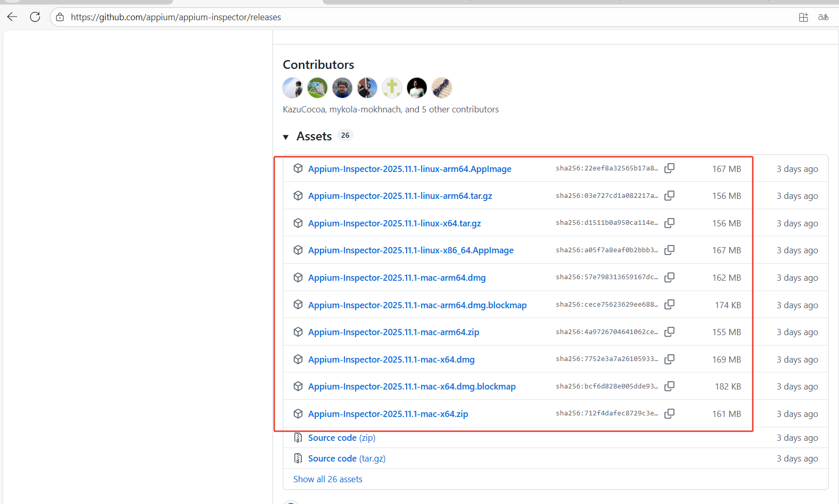
Task: Select hash text sha256:03e727cd1a082217a…
Action: (607, 196)
